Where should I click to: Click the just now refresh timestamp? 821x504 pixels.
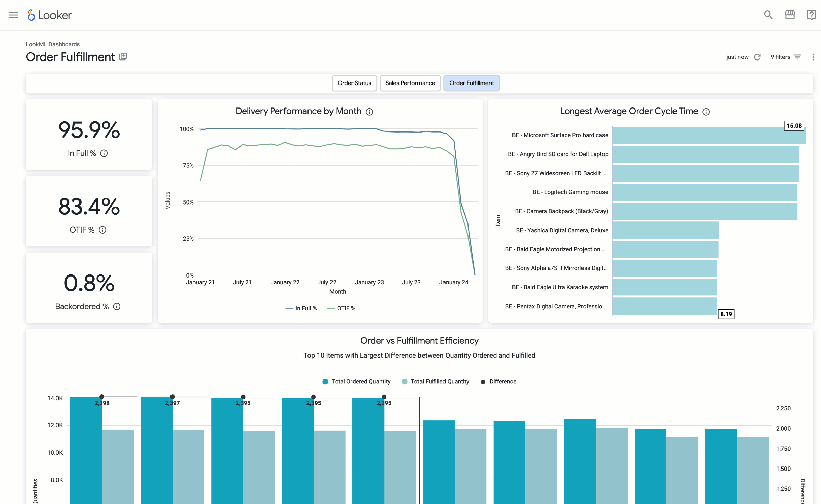tap(737, 57)
